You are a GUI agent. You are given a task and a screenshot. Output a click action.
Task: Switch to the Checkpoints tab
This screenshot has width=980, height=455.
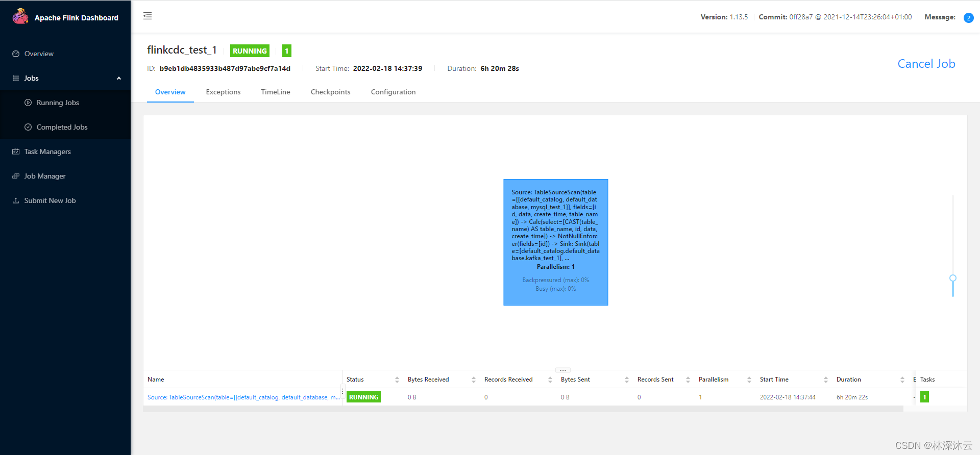[331, 92]
